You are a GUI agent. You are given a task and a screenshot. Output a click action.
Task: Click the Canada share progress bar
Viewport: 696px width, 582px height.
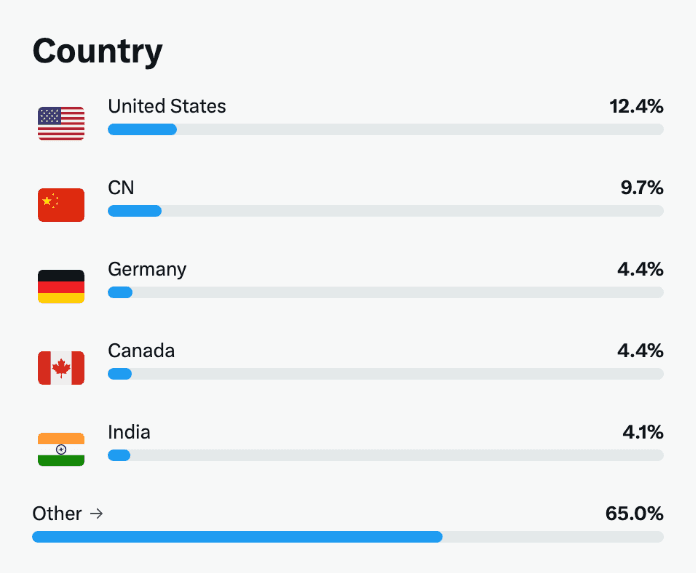tap(385, 373)
